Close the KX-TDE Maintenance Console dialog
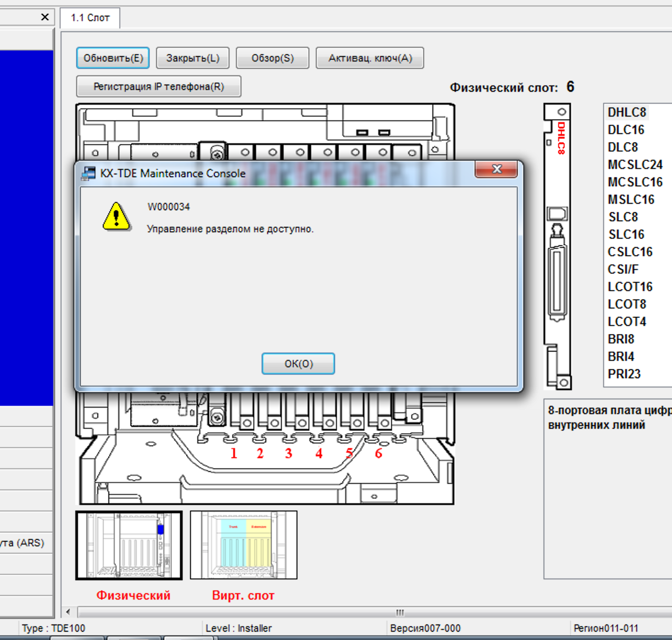Image resolution: width=672 pixels, height=640 pixels. [496, 169]
